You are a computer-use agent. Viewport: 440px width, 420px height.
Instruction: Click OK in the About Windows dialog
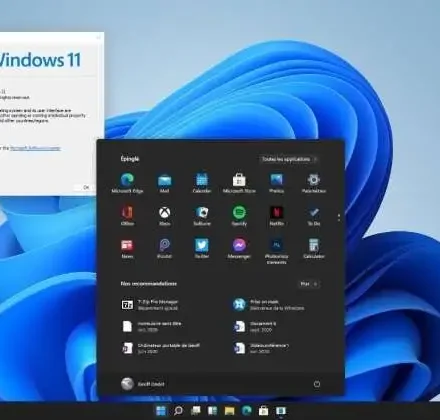[x=86, y=187]
